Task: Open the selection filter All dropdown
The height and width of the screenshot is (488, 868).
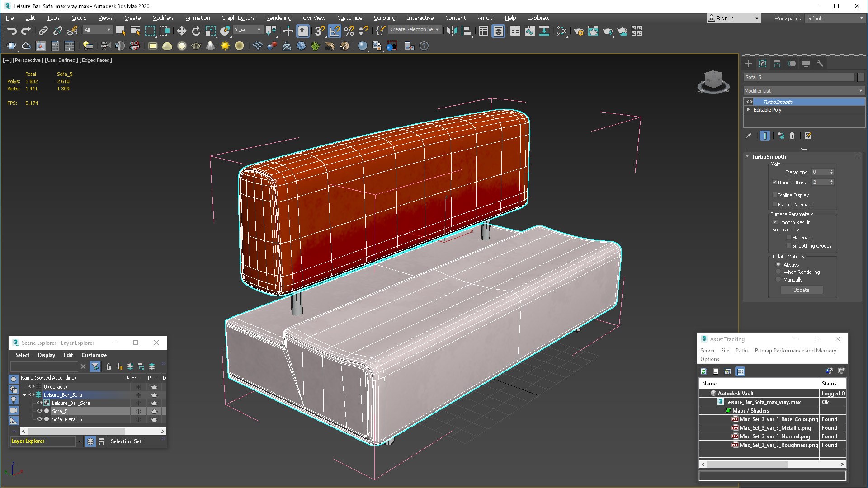Action: point(98,30)
